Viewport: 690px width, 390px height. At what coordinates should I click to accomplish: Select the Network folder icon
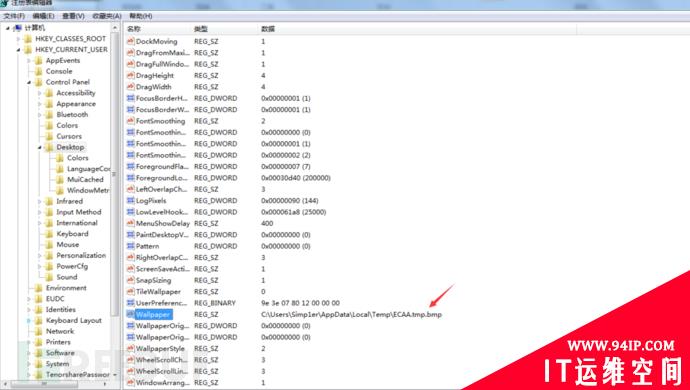click(39, 331)
